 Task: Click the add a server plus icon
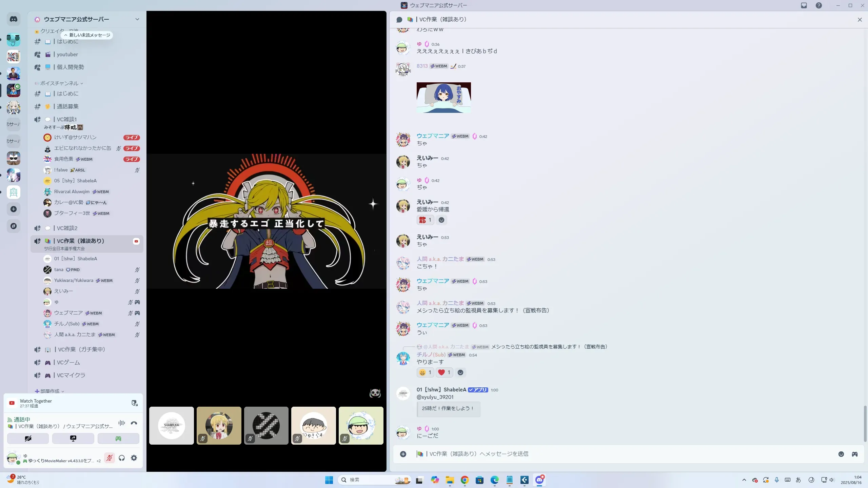click(x=14, y=209)
